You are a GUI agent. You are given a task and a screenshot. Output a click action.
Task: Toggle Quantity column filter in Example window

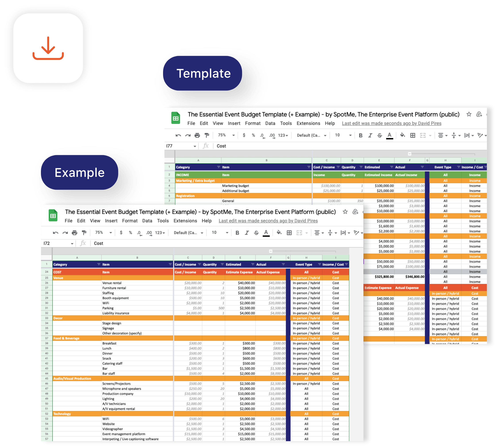click(222, 264)
